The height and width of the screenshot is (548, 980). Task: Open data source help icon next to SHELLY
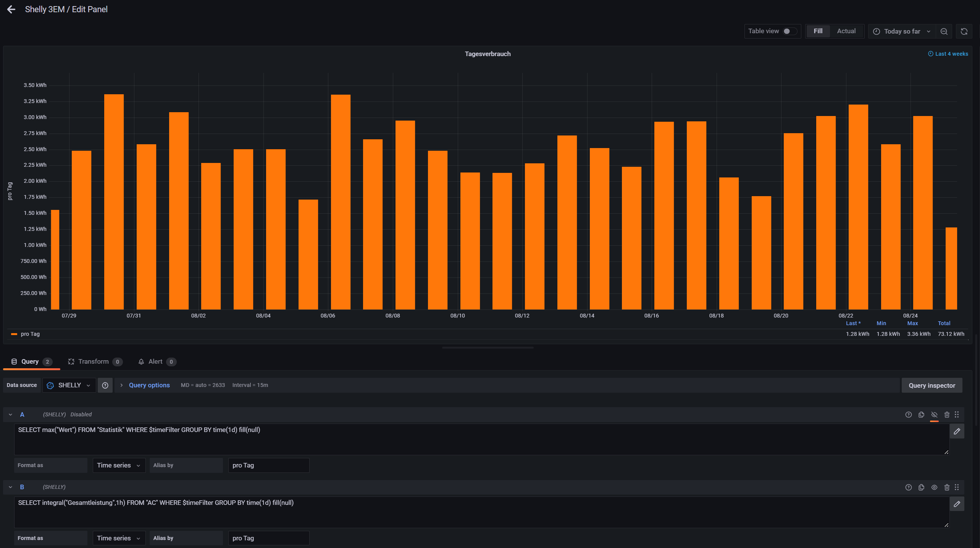point(105,385)
